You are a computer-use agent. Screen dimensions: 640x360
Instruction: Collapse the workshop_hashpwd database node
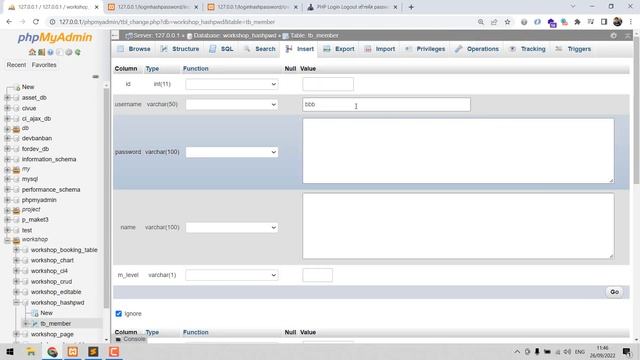pos(16,303)
